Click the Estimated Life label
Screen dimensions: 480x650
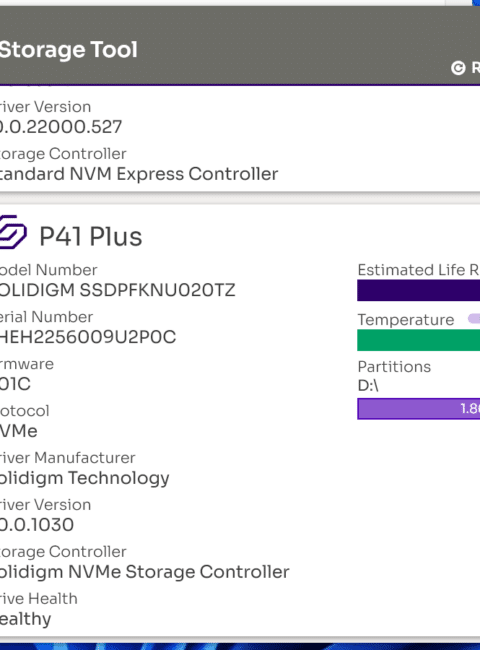(x=419, y=270)
